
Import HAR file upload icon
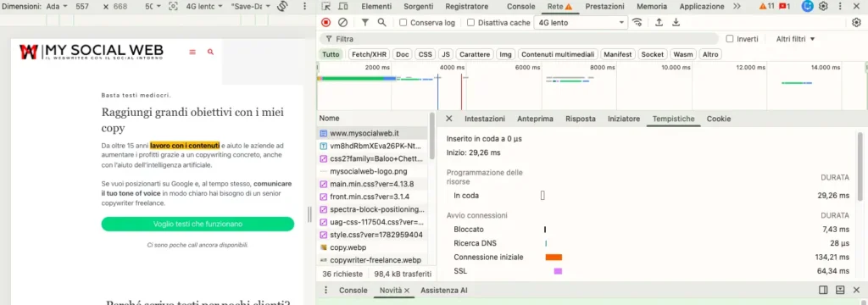click(659, 23)
